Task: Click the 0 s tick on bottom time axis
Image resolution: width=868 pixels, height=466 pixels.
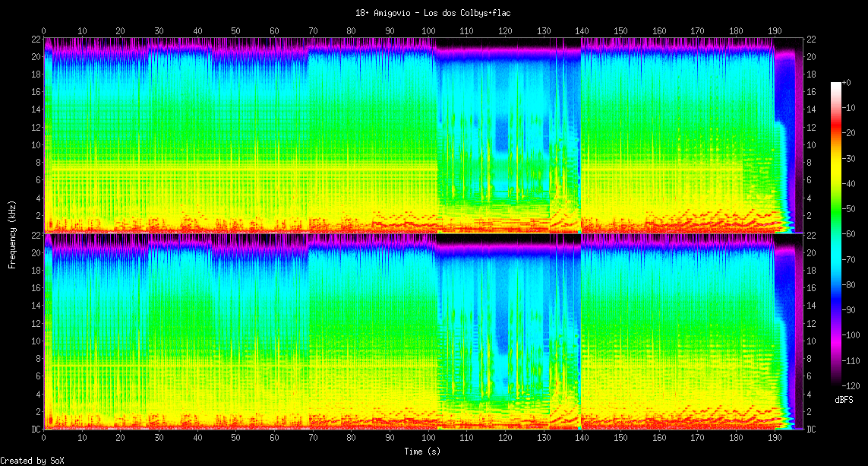Action: 44,439
